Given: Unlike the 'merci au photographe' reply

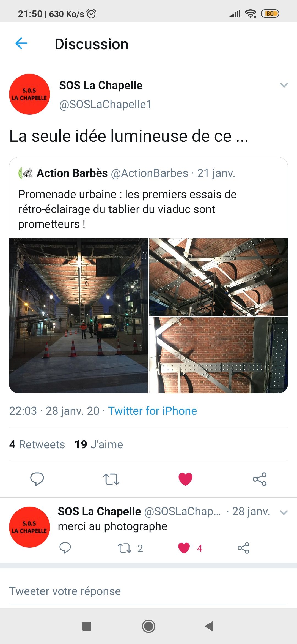Looking at the screenshot, I should (x=184, y=548).
